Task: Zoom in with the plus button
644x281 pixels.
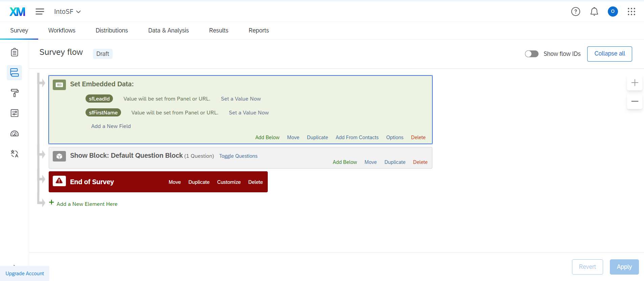Action: click(635, 83)
